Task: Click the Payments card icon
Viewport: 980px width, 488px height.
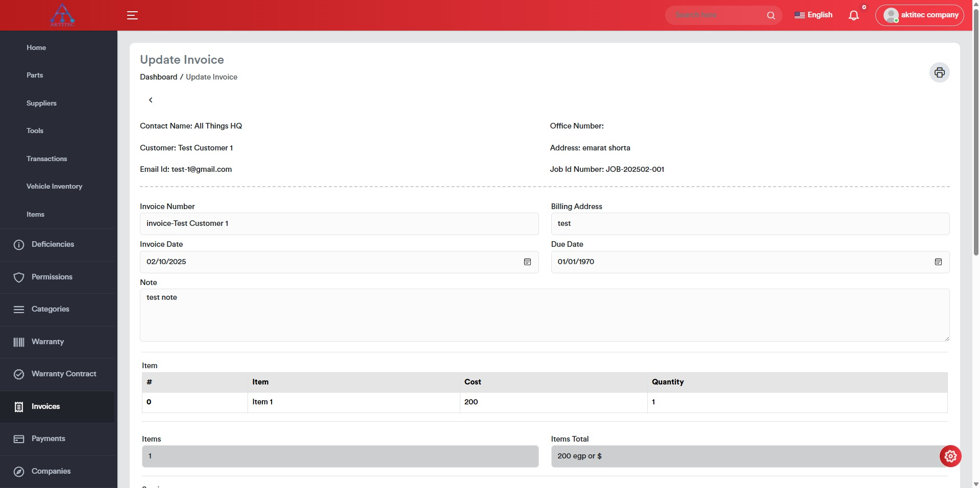Action: click(19, 439)
